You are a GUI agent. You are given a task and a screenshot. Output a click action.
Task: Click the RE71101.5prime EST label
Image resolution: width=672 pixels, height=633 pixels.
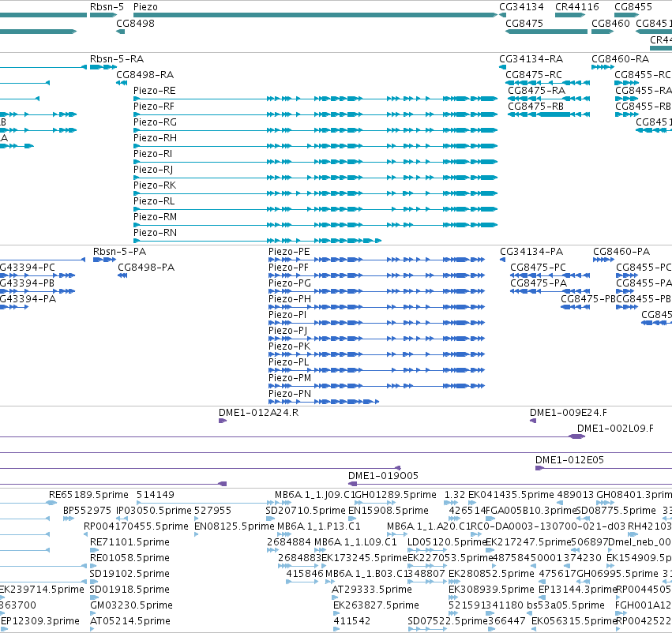[130, 542]
